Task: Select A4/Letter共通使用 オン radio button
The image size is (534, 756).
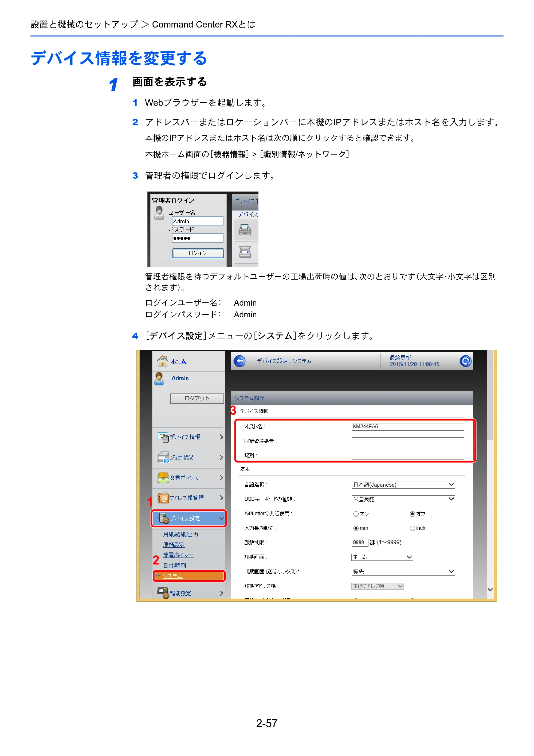Action: 356,514
